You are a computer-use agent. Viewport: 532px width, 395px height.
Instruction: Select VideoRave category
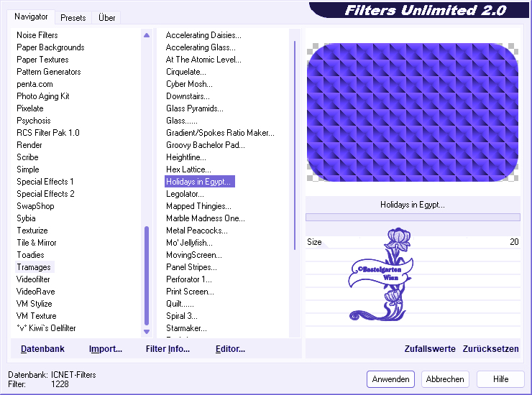tap(36, 292)
